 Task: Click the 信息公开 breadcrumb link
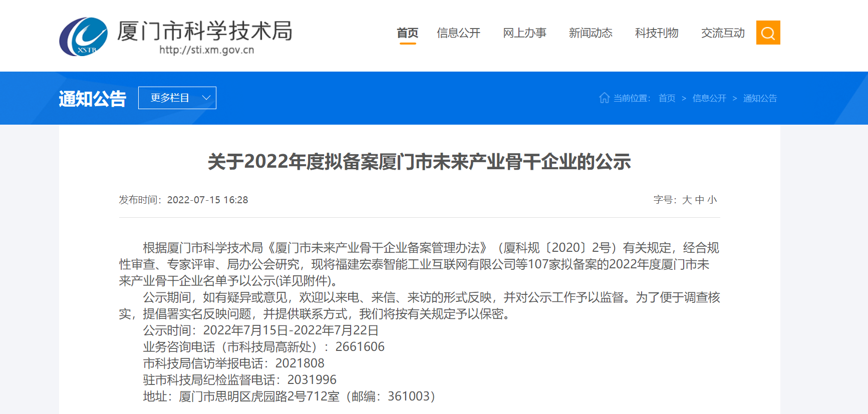click(709, 99)
